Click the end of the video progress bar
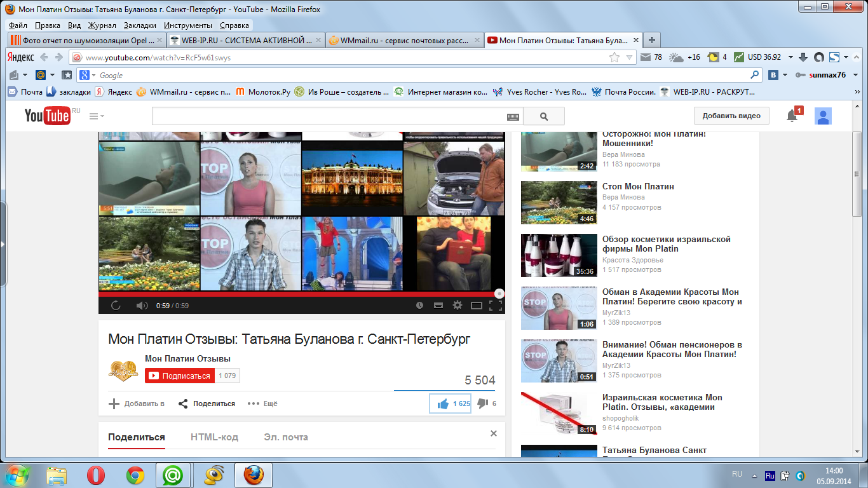 click(499, 294)
